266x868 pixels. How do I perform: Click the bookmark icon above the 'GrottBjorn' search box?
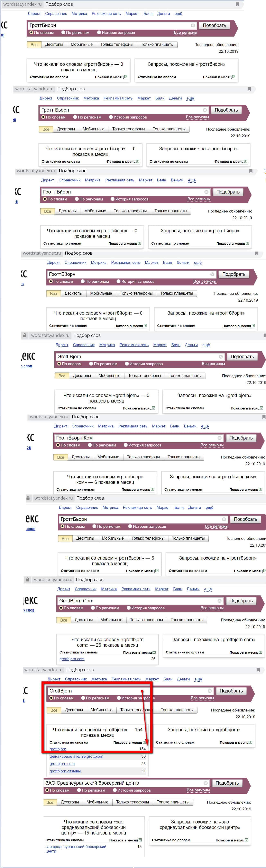[258, 670]
